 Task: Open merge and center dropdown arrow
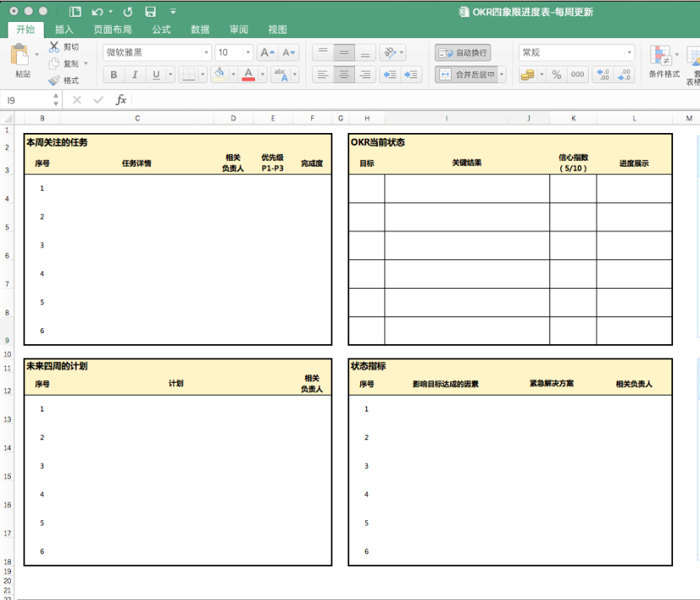(x=501, y=75)
